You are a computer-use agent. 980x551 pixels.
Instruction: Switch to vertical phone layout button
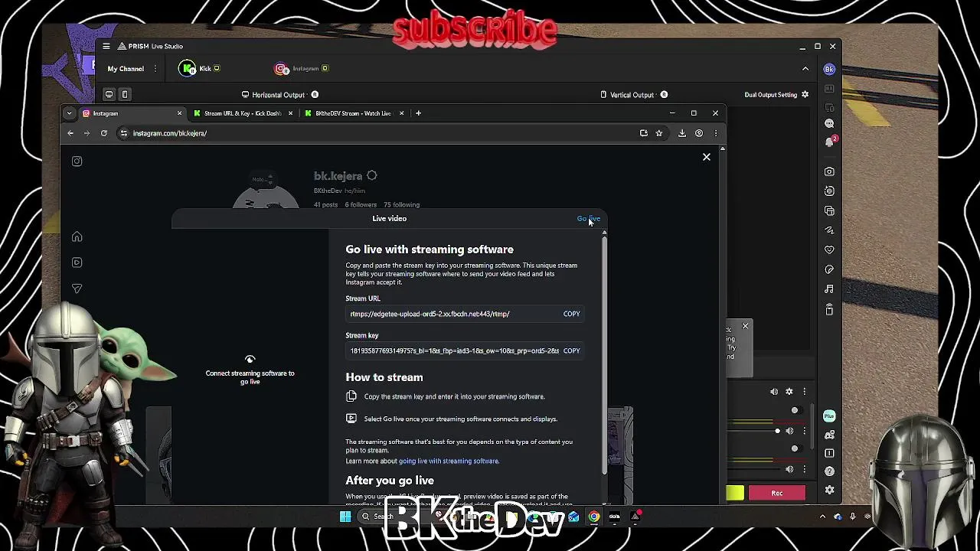125,95
